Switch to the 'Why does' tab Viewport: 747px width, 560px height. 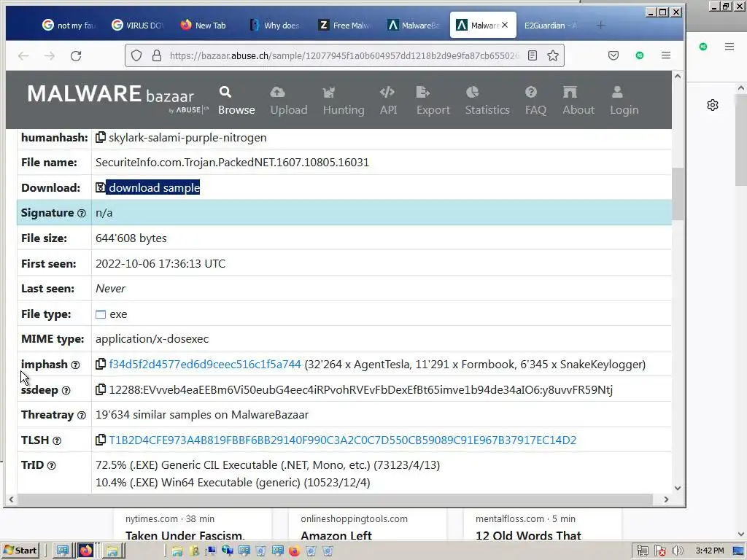275,26
